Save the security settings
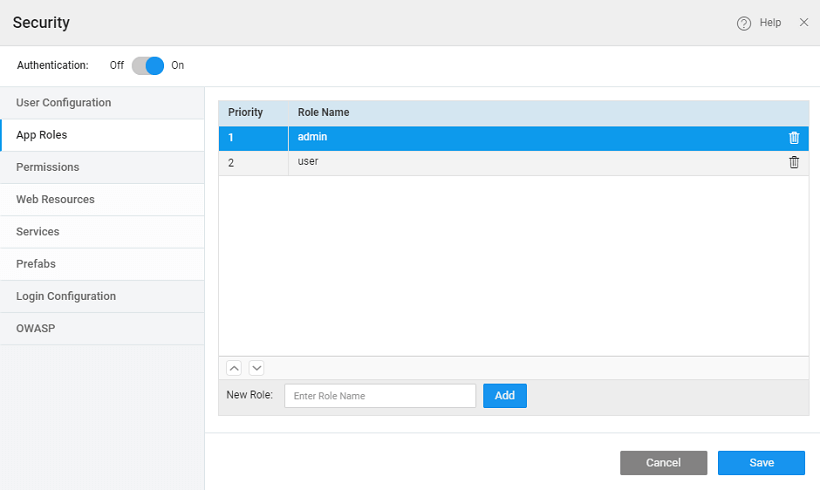Viewport: 820px width, 490px height. click(761, 463)
